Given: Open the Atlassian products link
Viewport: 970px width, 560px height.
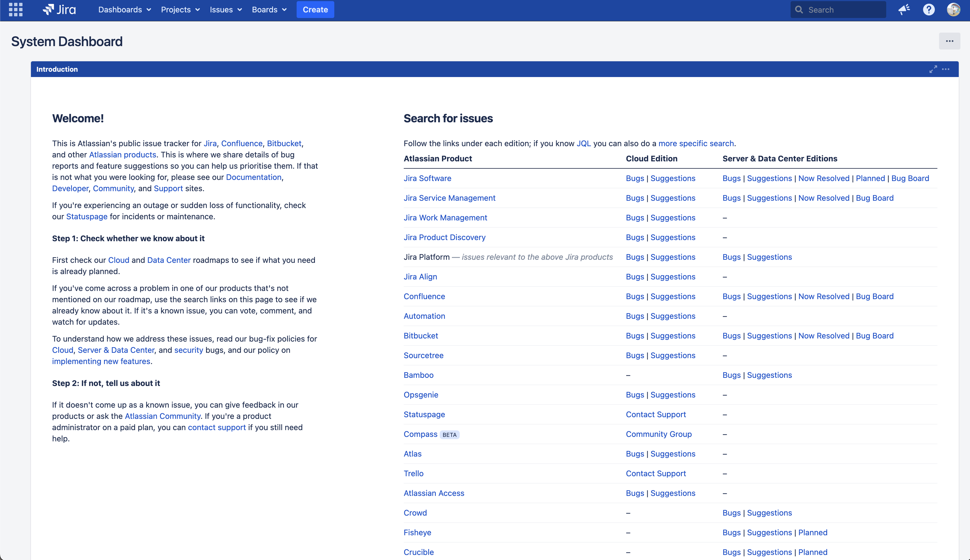Looking at the screenshot, I should 122,155.
